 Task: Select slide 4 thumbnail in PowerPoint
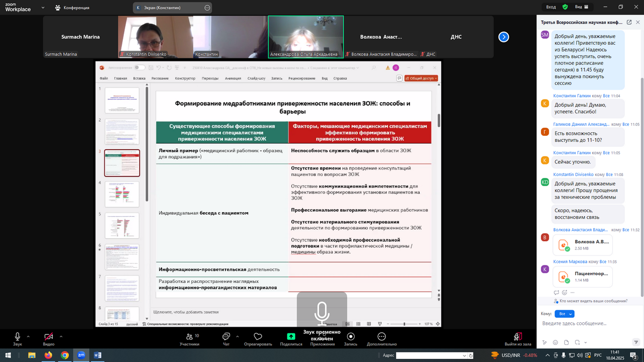pos(122,194)
